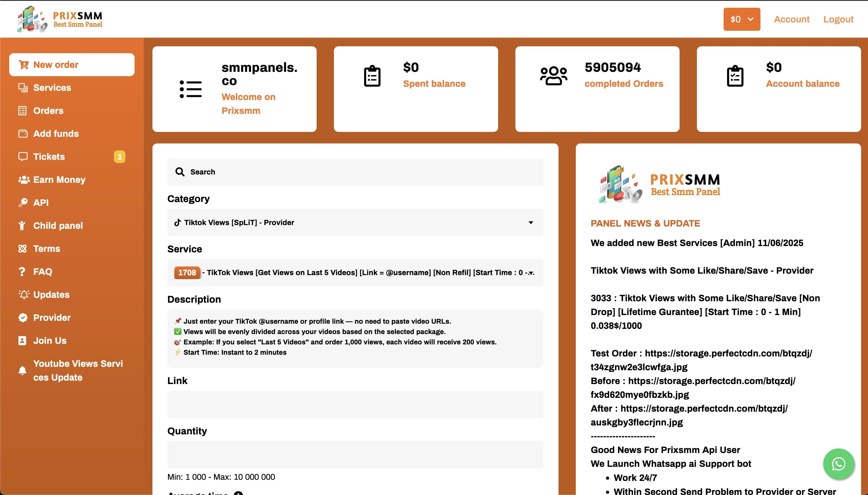Click the Link input field
Viewport: 868px width, 495px height.
pos(355,404)
